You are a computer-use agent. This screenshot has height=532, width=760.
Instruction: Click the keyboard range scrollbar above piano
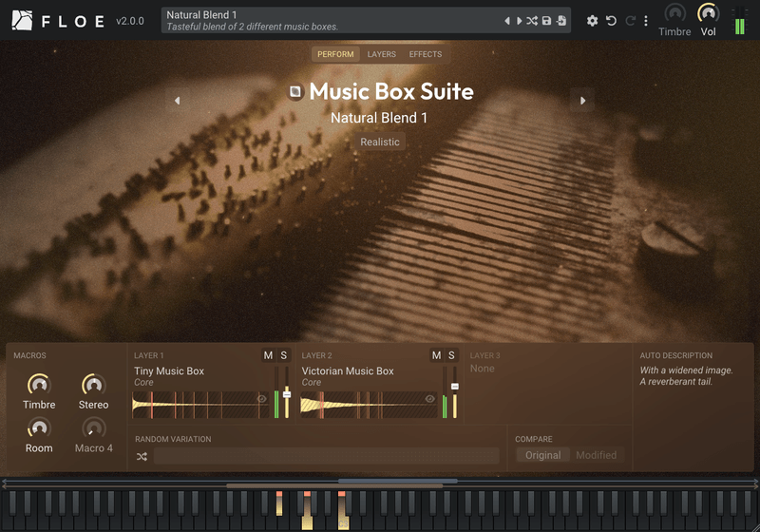pyautogui.click(x=380, y=483)
